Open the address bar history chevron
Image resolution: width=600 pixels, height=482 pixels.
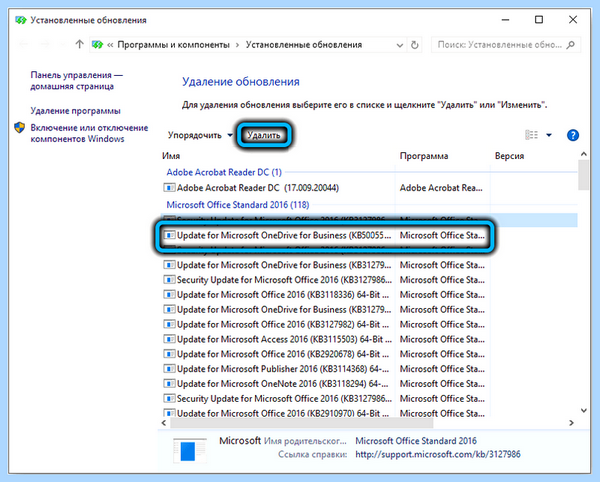400,45
